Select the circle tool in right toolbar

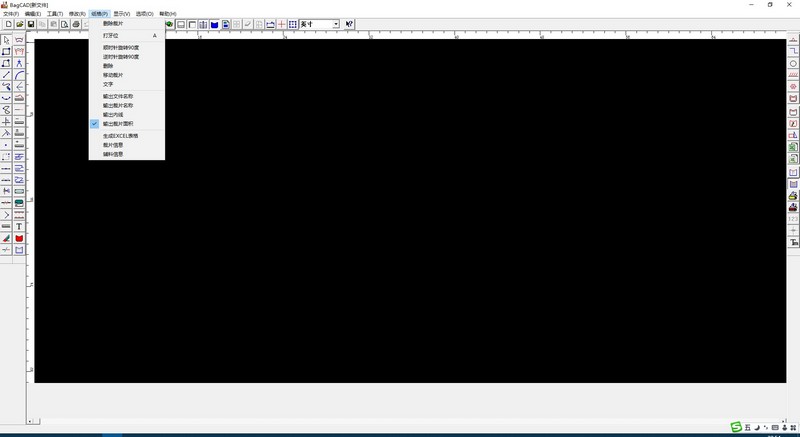point(794,64)
